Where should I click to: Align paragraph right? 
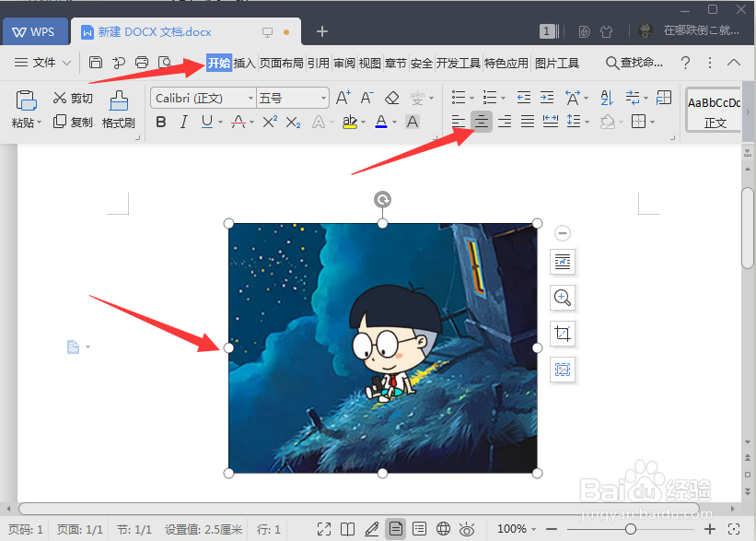tap(505, 121)
